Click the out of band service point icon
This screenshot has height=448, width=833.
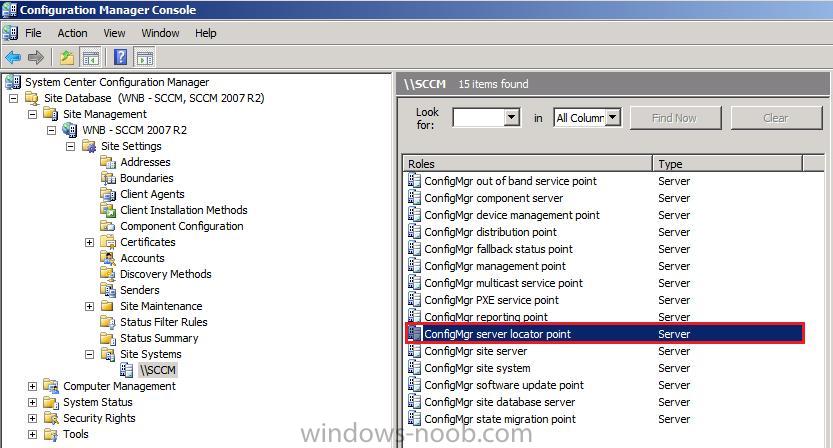point(414,181)
